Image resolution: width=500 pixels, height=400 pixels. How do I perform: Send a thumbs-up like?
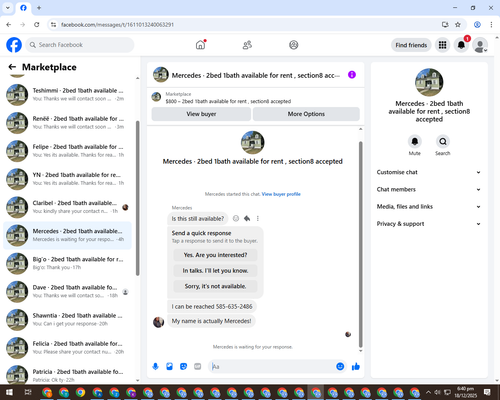pyautogui.click(x=356, y=367)
